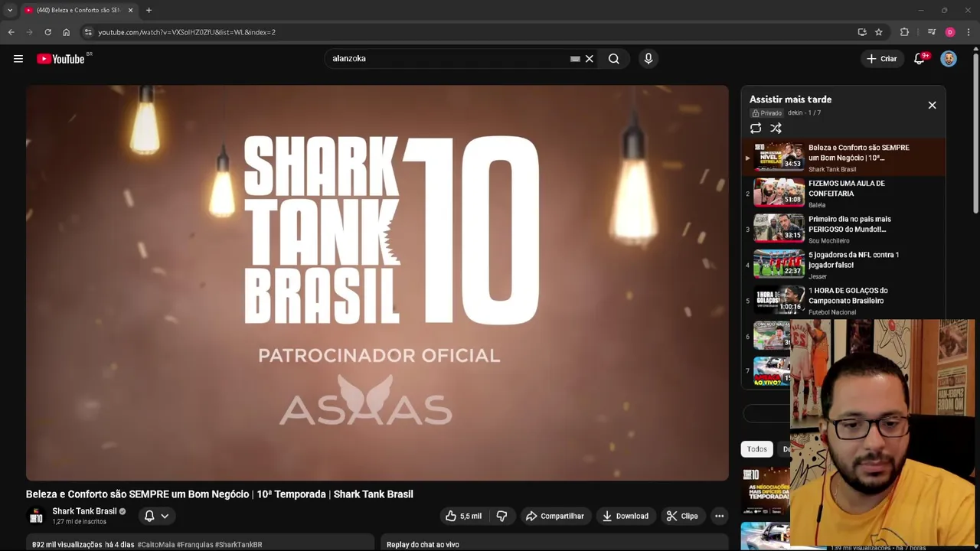Click the #SharkTankBR hashtag
Image resolution: width=980 pixels, height=551 pixels.
[238, 545]
